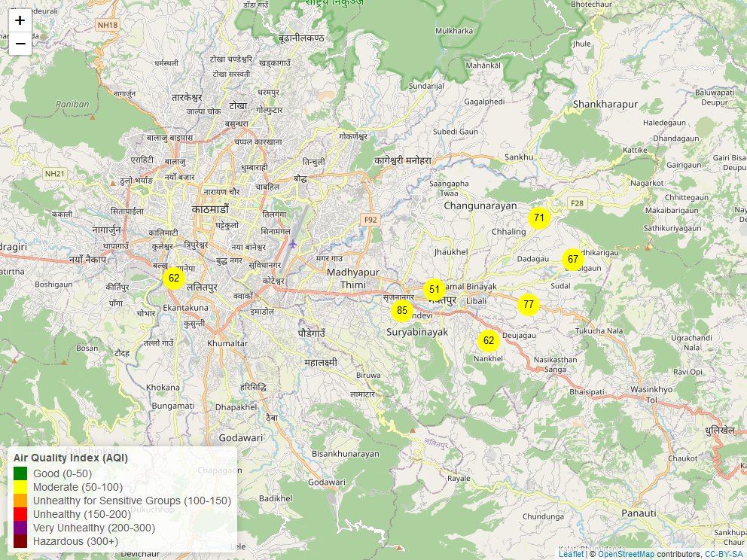Screen dimensions: 747x560
Task: Click the AQI 77 station marker
Action: click(529, 304)
